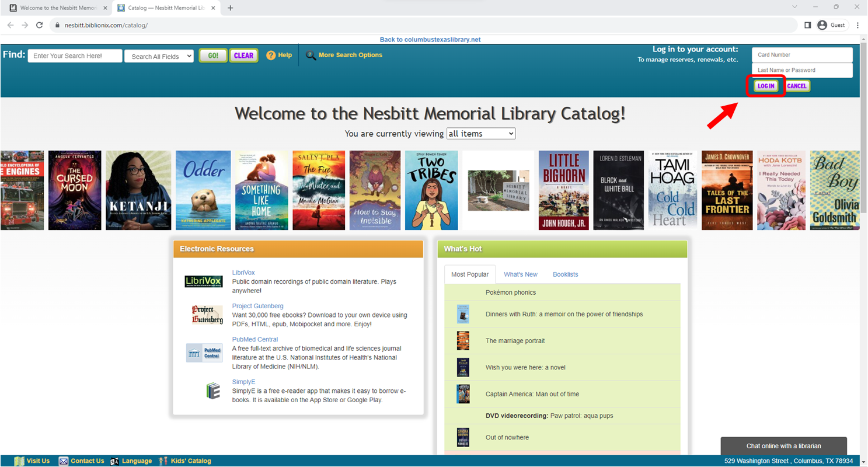Click the LibriVox logo icon
Viewport: 868px width, 467px height.
pos(203,281)
